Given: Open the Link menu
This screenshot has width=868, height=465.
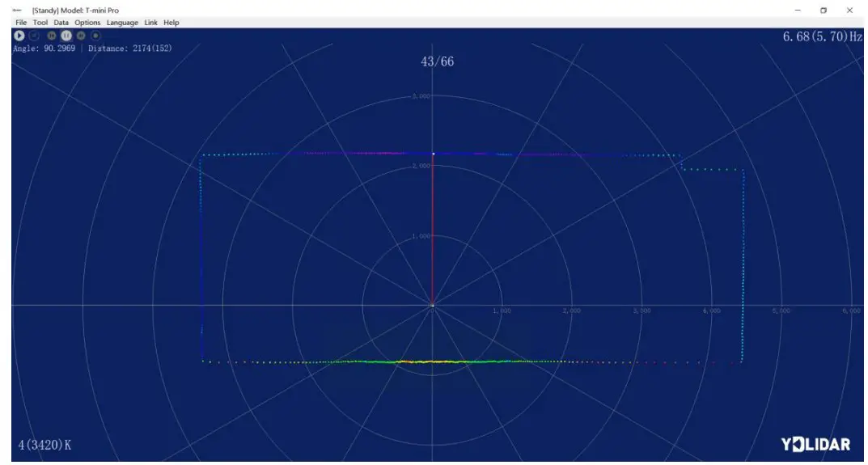Looking at the screenshot, I should [x=150, y=23].
